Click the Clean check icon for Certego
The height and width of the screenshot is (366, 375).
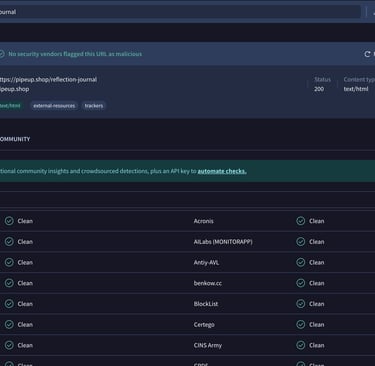(x=301, y=324)
